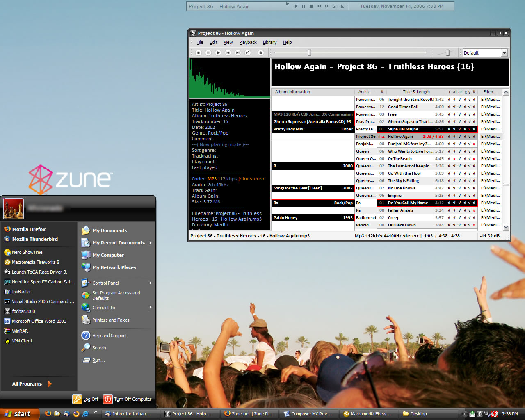Screen dimensions: 525x420
Task: Click the round Pause button in foobar2000 toolbar
Action: [x=208, y=52]
